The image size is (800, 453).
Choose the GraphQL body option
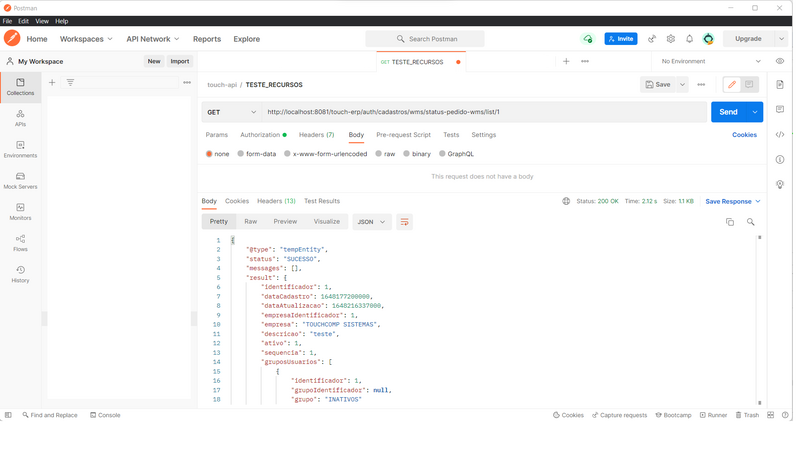pos(455,154)
